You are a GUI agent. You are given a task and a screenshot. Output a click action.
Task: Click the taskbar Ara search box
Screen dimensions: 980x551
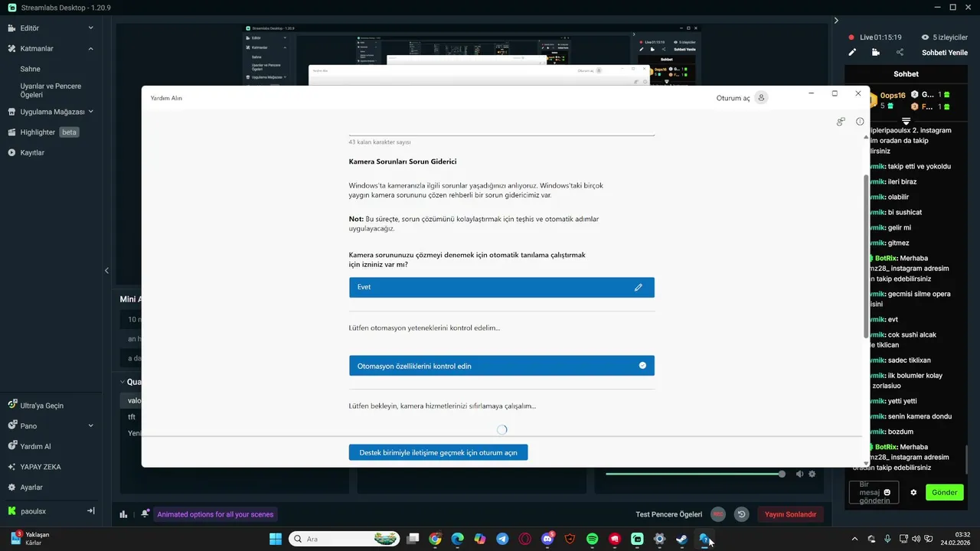coord(344,539)
